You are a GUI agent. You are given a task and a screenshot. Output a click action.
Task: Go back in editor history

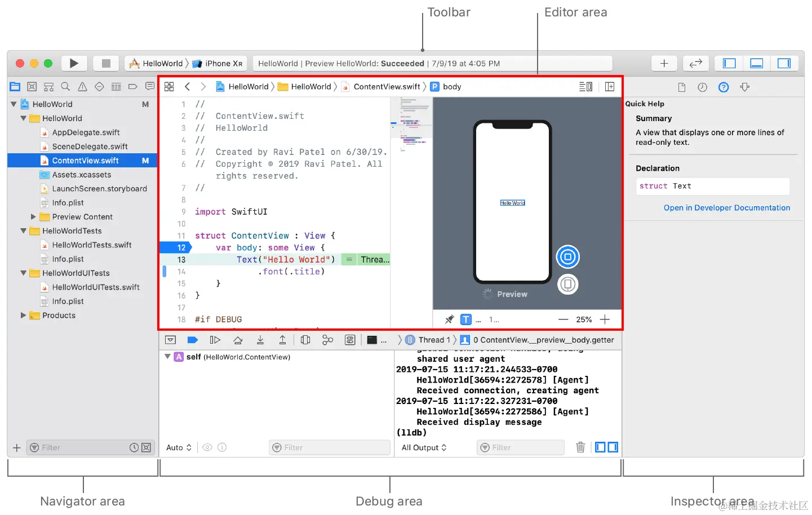coord(187,87)
